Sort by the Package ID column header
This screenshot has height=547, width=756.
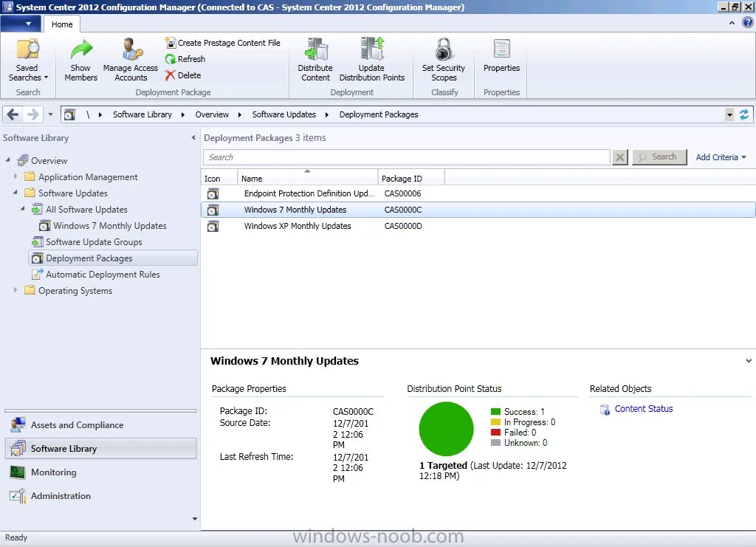point(411,177)
